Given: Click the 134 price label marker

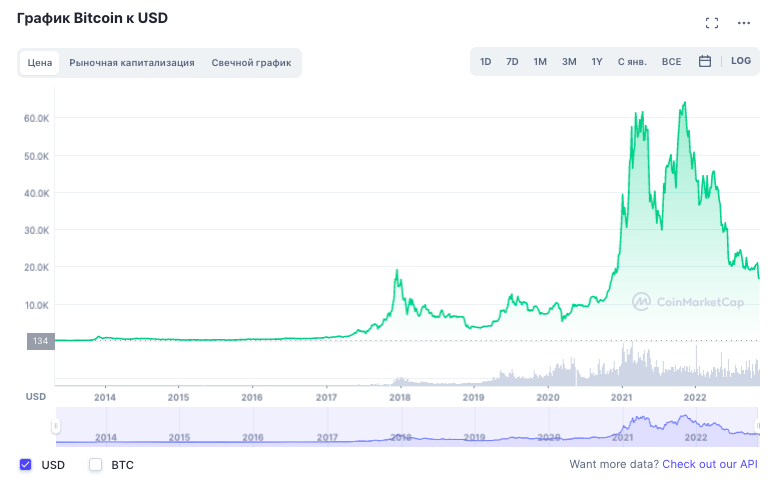Looking at the screenshot, I should tap(40, 341).
